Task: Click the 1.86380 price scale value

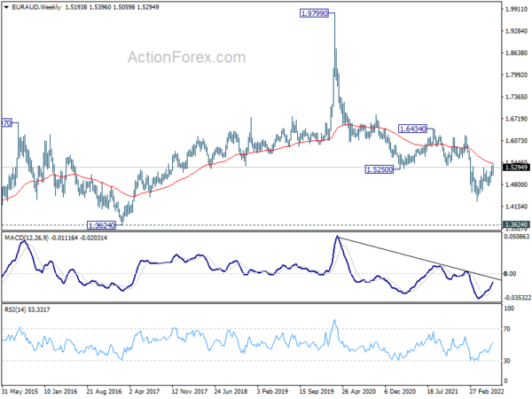Action: (x=516, y=53)
